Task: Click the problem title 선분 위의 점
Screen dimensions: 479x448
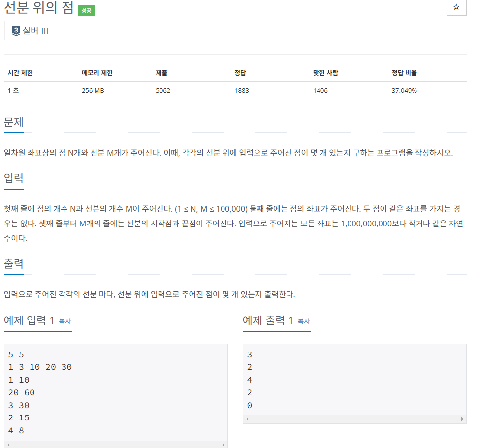Action: (x=39, y=8)
